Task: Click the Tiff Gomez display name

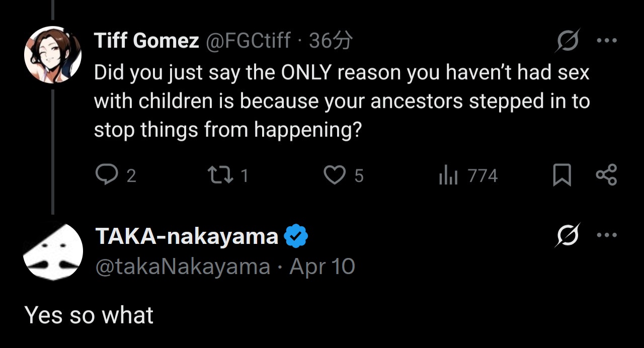Action: 146,41
